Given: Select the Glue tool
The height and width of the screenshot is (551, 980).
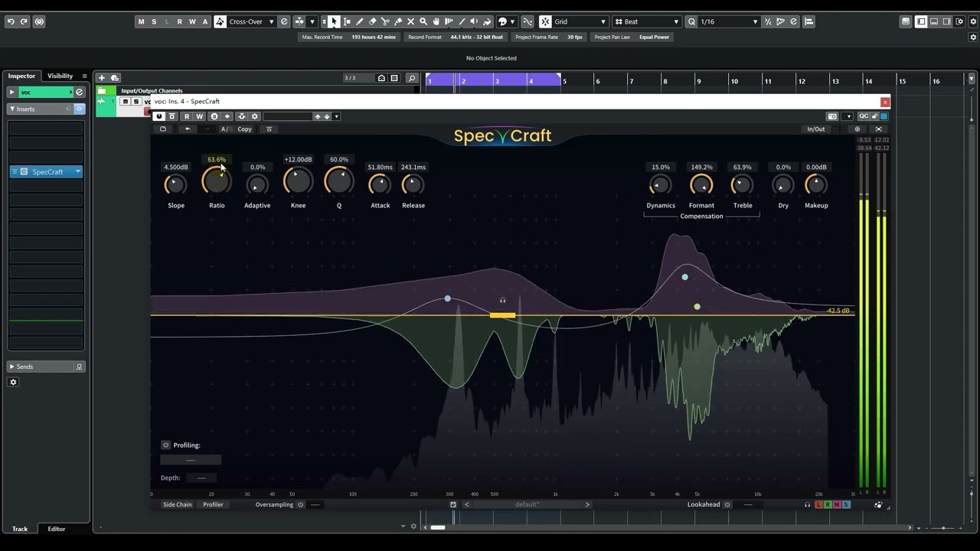Looking at the screenshot, I should pyautogui.click(x=398, y=21).
